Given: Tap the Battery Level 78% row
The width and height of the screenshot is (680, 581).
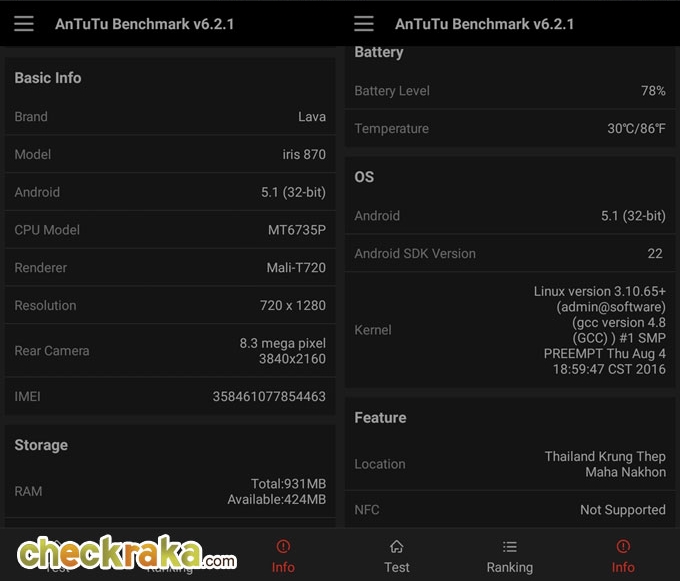Looking at the screenshot, I should [x=510, y=91].
